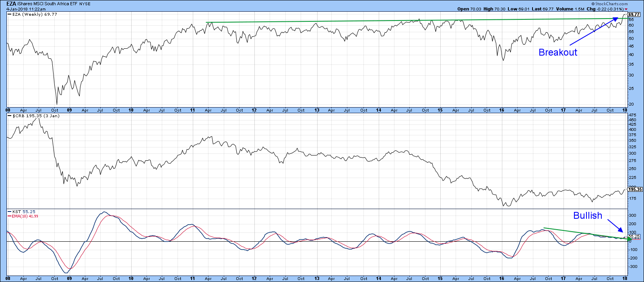Click the 475 label on the CRB axis
Viewport: 644px width, 282px height.
click(632, 115)
